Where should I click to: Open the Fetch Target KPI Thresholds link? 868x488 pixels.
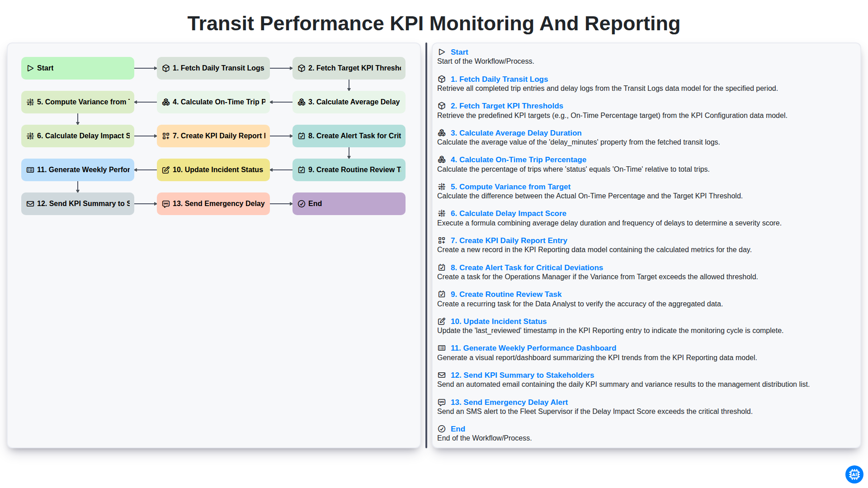click(507, 106)
